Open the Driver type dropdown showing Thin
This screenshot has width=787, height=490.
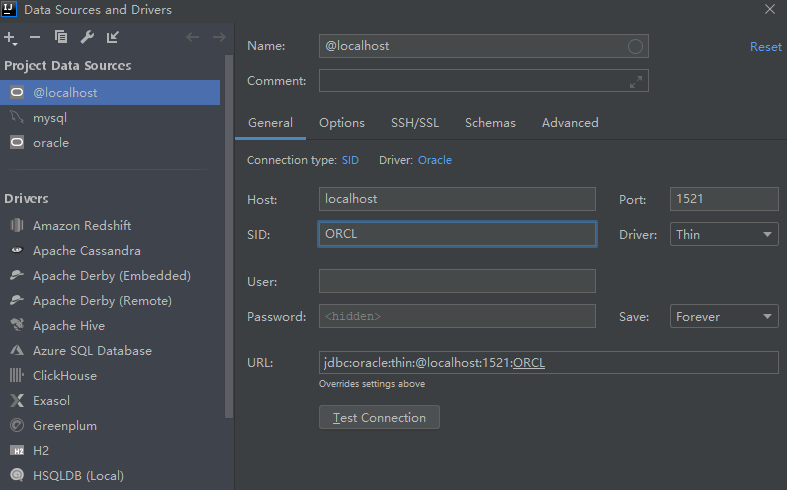tap(724, 234)
